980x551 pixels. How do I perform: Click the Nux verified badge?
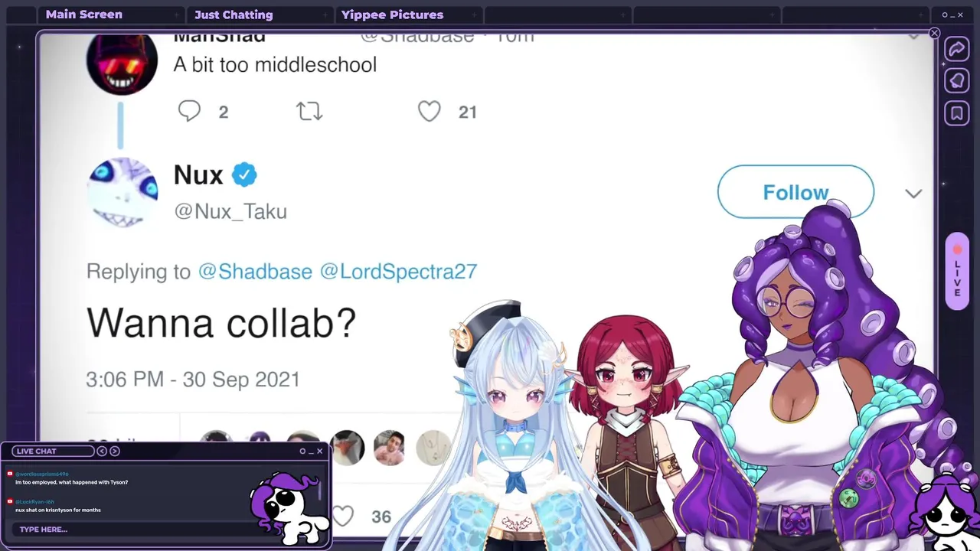click(x=244, y=175)
